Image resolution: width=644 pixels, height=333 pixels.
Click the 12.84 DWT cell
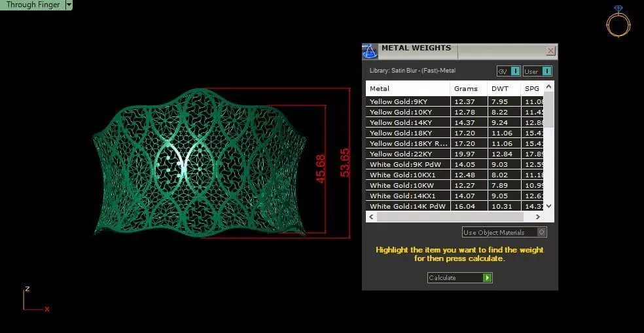click(504, 154)
